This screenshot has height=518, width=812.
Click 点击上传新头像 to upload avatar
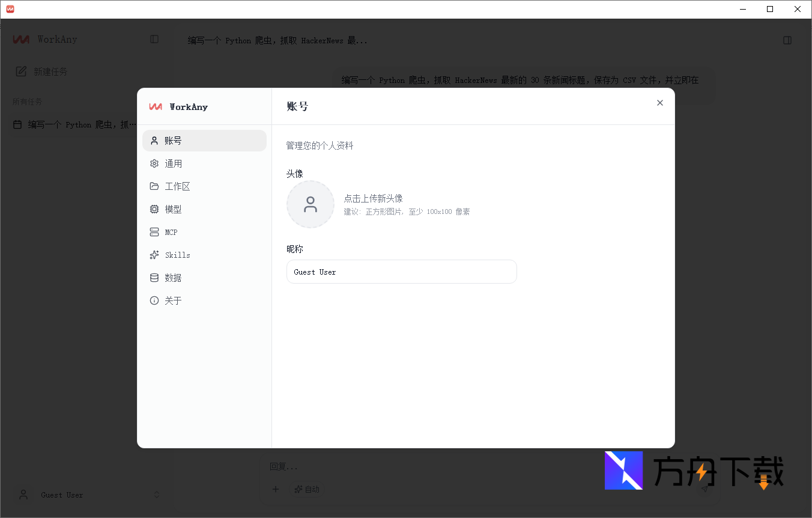373,198
